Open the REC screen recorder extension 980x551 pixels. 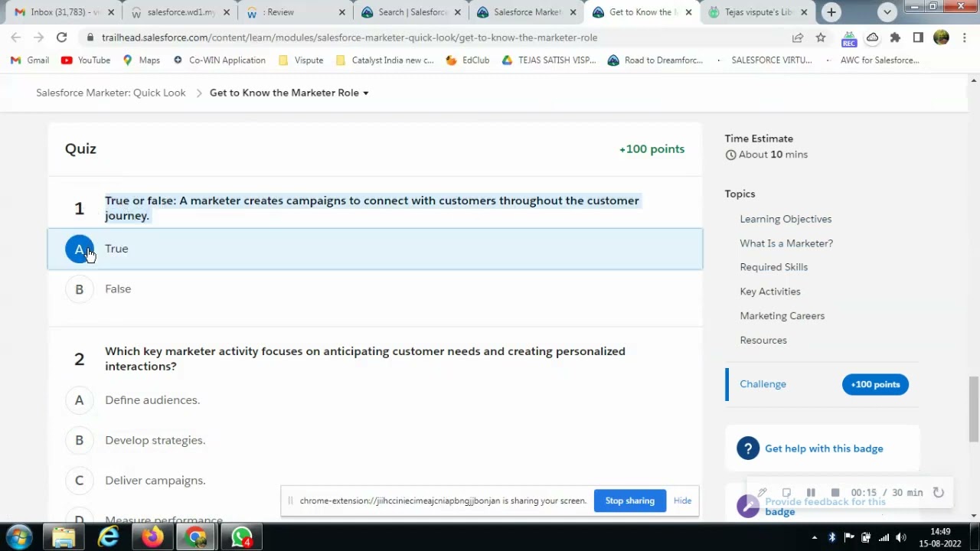(x=848, y=38)
